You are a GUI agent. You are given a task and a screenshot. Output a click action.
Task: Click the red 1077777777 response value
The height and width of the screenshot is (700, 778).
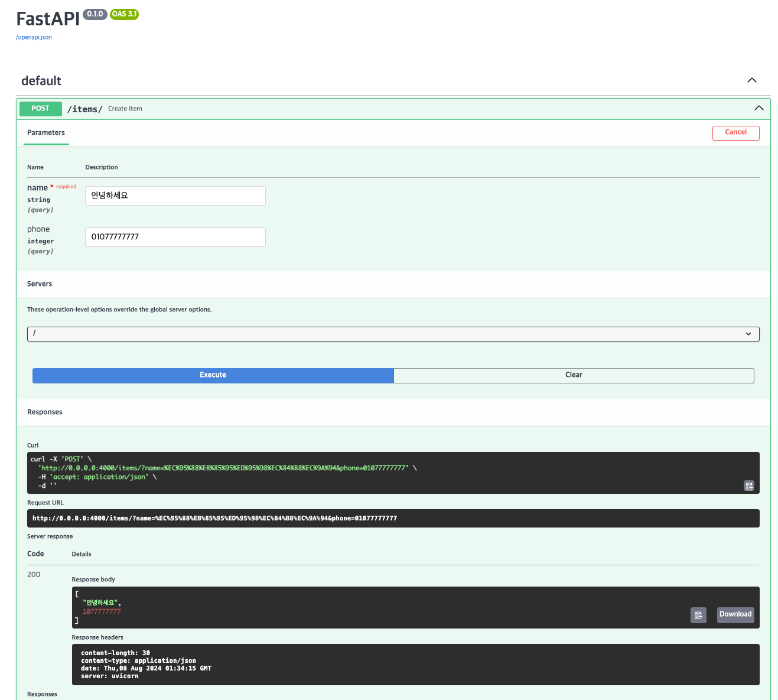tap(102, 612)
